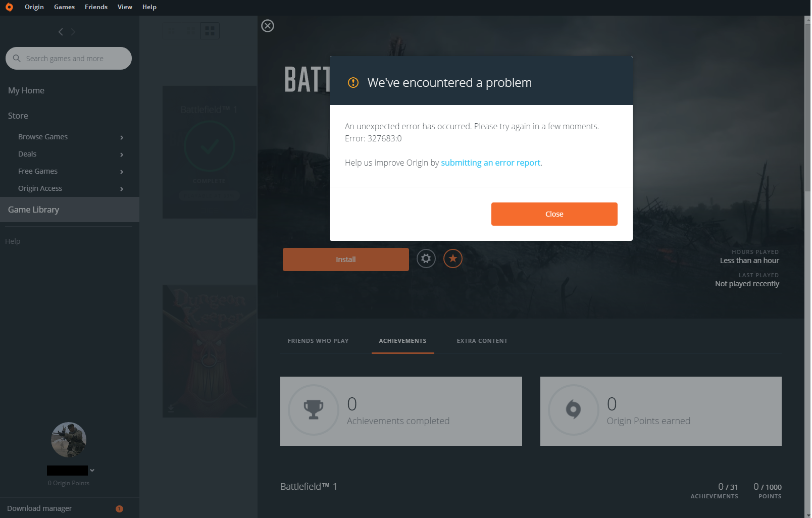This screenshot has width=812, height=518.
Task: Open game settings gear icon
Action: tap(426, 259)
